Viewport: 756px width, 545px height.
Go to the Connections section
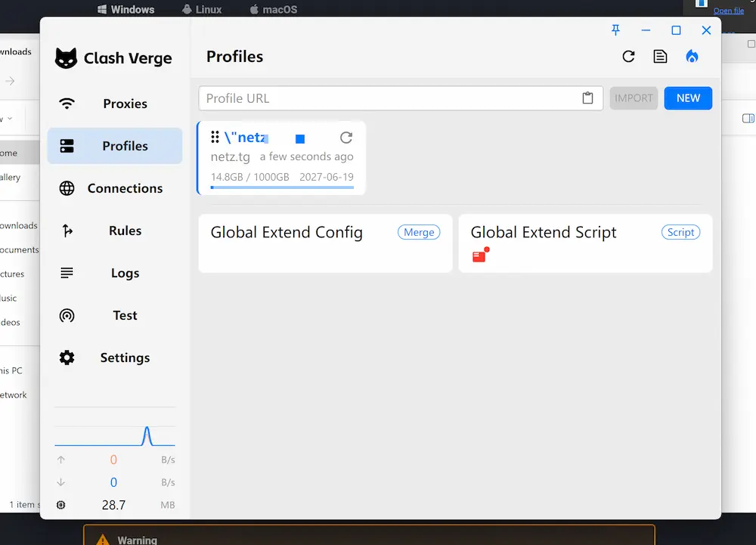click(x=115, y=189)
